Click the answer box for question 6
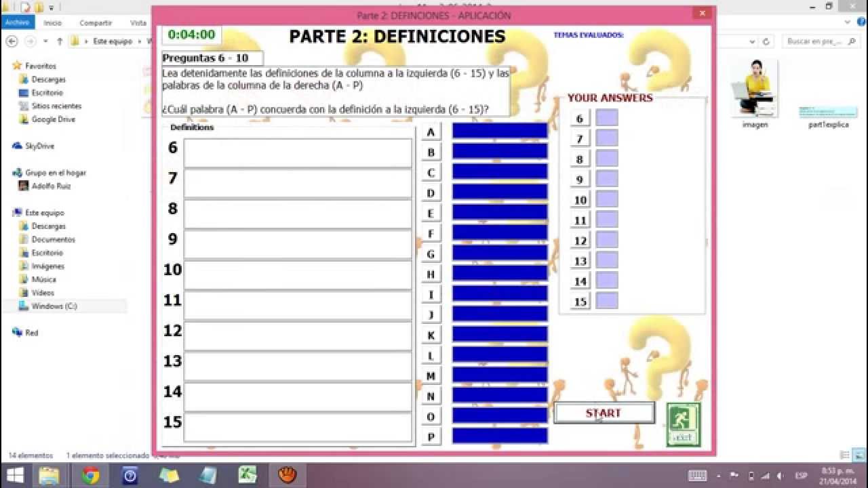868x488 pixels. tap(607, 118)
